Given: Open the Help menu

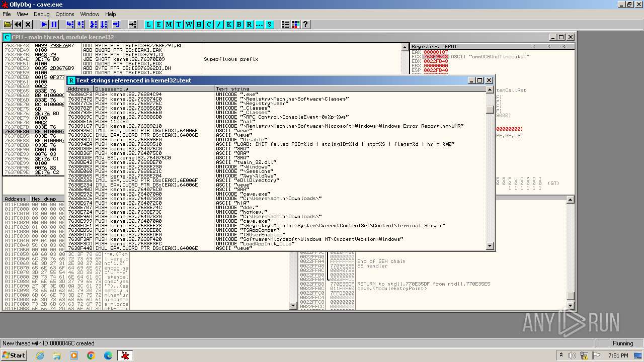Looking at the screenshot, I should 111,14.
